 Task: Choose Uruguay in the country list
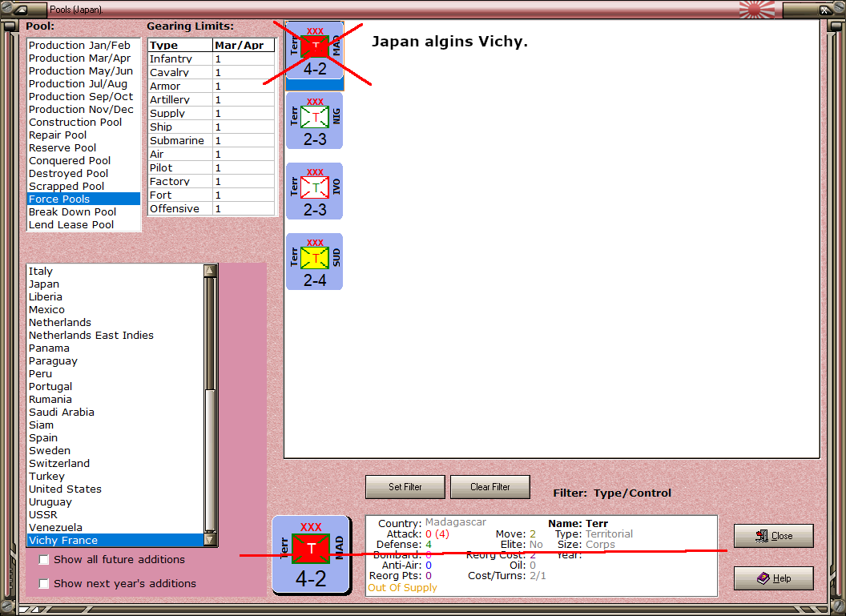coord(115,502)
